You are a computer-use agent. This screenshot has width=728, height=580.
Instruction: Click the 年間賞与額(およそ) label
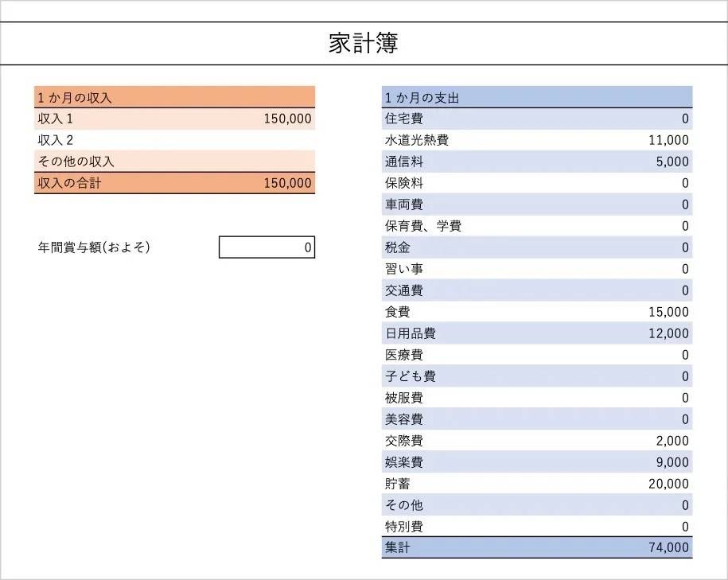94,247
